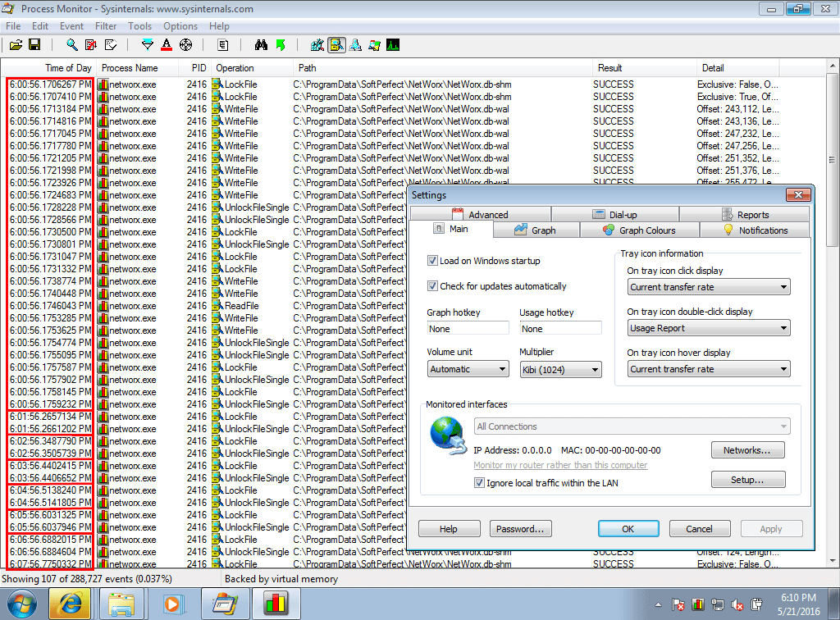This screenshot has width=840, height=620.
Task: Click the Cancel button in Settings
Action: point(700,529)
